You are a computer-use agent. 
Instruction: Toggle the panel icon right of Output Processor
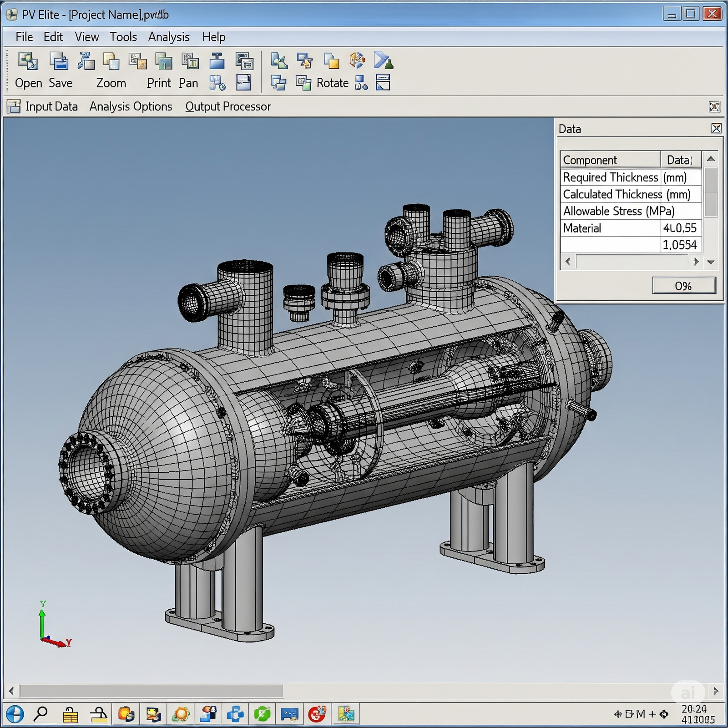[x=714, y=106]
